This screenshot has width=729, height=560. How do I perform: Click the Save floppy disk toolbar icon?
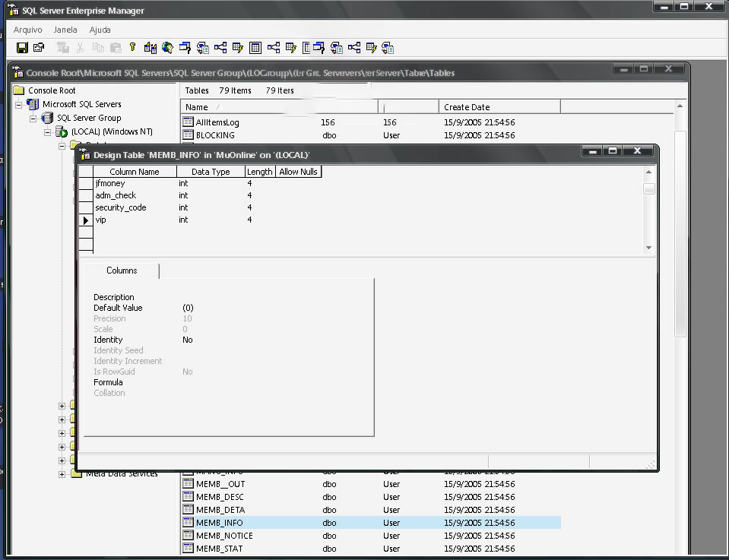[x=22, y=48]
